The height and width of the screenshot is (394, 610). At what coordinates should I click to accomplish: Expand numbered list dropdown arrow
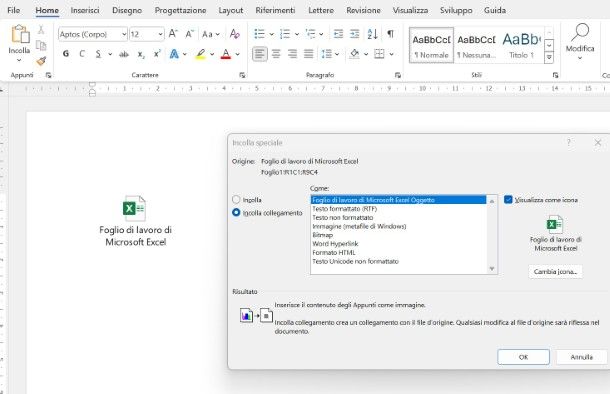pos(297,34)
